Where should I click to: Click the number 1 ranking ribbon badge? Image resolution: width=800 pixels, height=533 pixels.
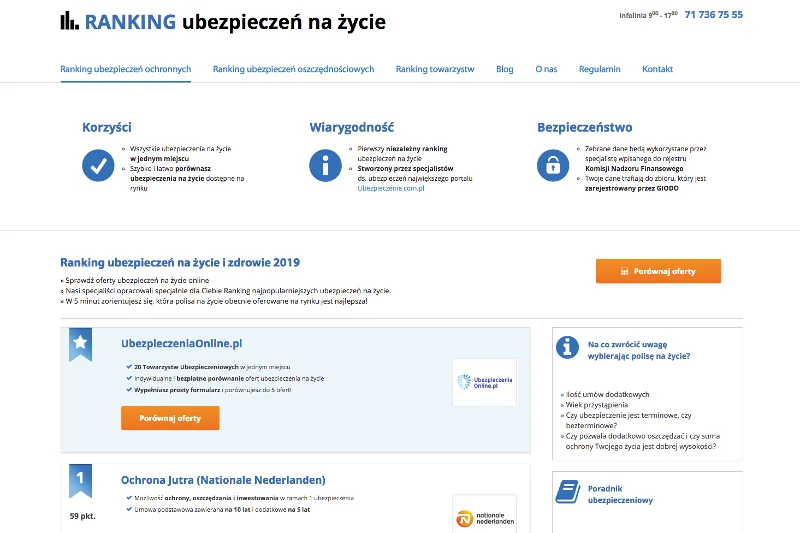point(80,480)
